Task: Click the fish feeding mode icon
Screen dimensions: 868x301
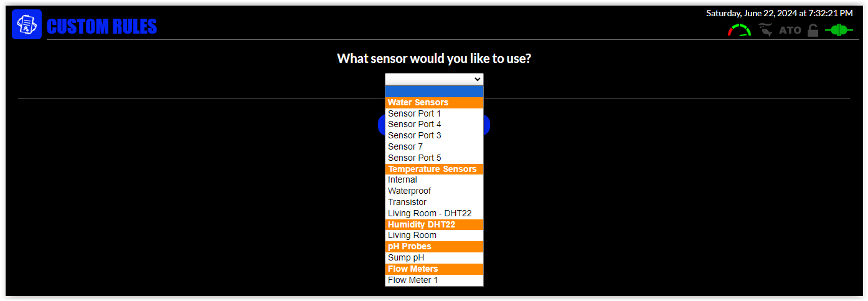Action: click(x=765, y=30)
